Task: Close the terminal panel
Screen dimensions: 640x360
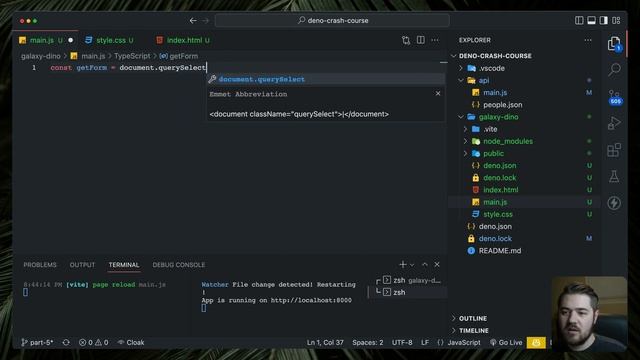Action: [437, 264]
